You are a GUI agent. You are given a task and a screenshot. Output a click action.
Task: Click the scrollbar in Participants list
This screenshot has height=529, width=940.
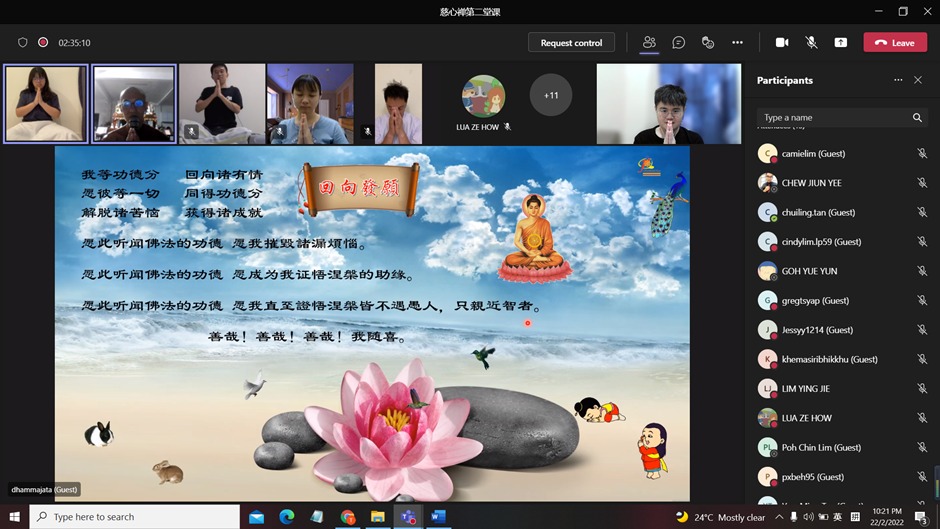coord(937,480)
